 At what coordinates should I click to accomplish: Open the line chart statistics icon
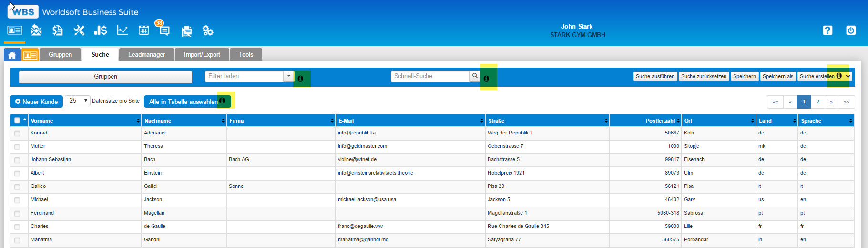[x=123, y=31]
